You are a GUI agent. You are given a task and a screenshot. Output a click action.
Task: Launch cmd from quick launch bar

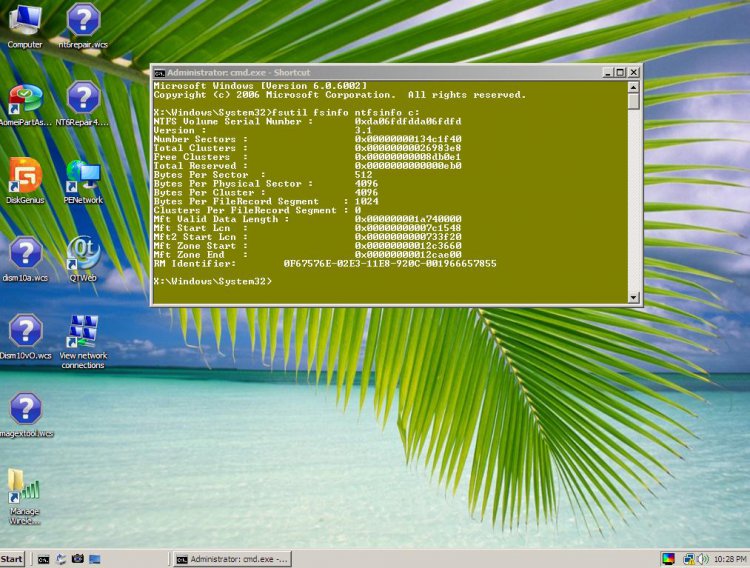pos(44,559)
